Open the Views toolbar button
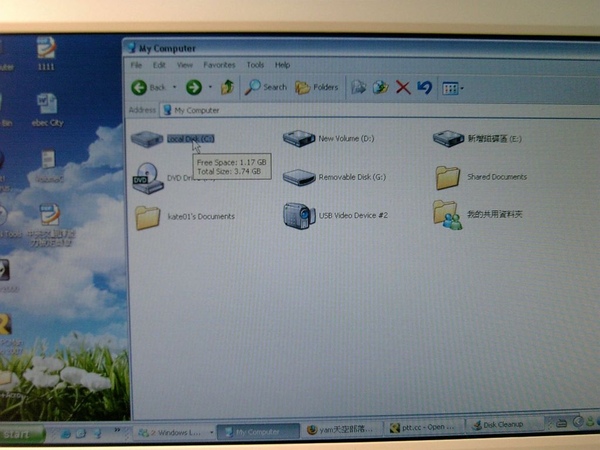Viewport: 600px width, 450px height. 452,89
